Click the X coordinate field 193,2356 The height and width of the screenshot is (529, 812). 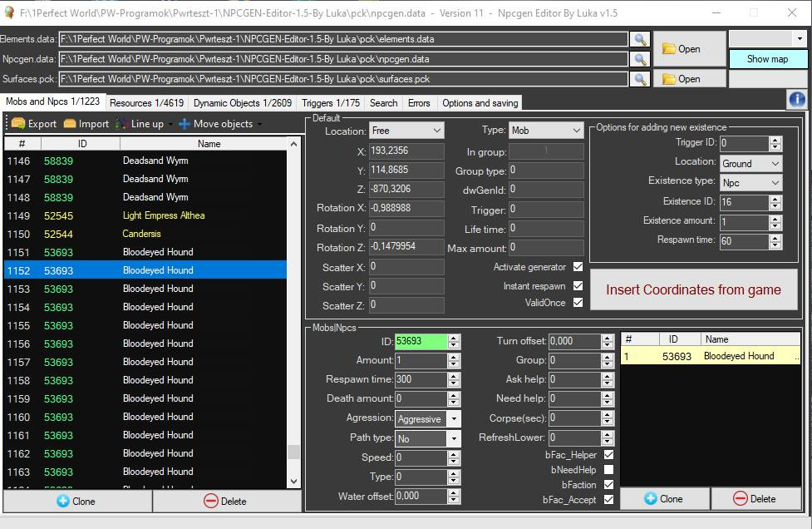(x=406, y=151)
